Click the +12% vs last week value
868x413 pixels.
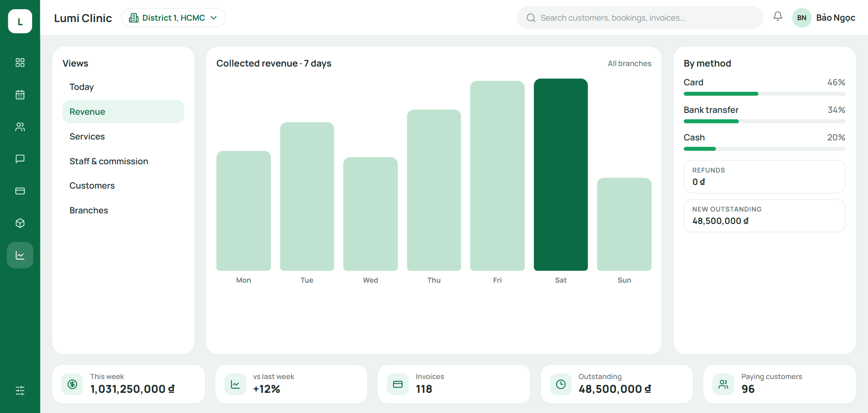tap(266, 389)
